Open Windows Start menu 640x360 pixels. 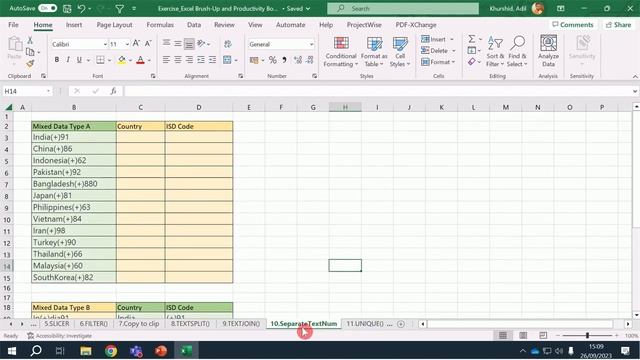(12, 351)
